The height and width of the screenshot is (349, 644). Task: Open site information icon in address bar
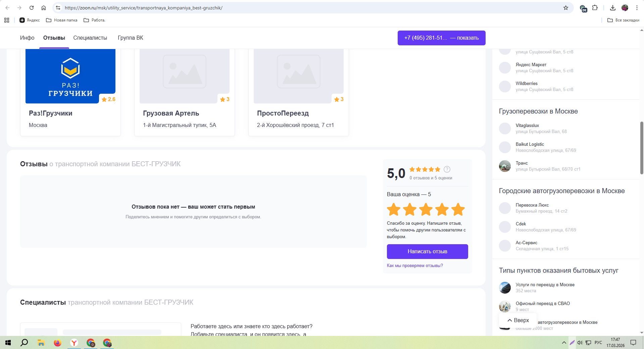[58, 8]
